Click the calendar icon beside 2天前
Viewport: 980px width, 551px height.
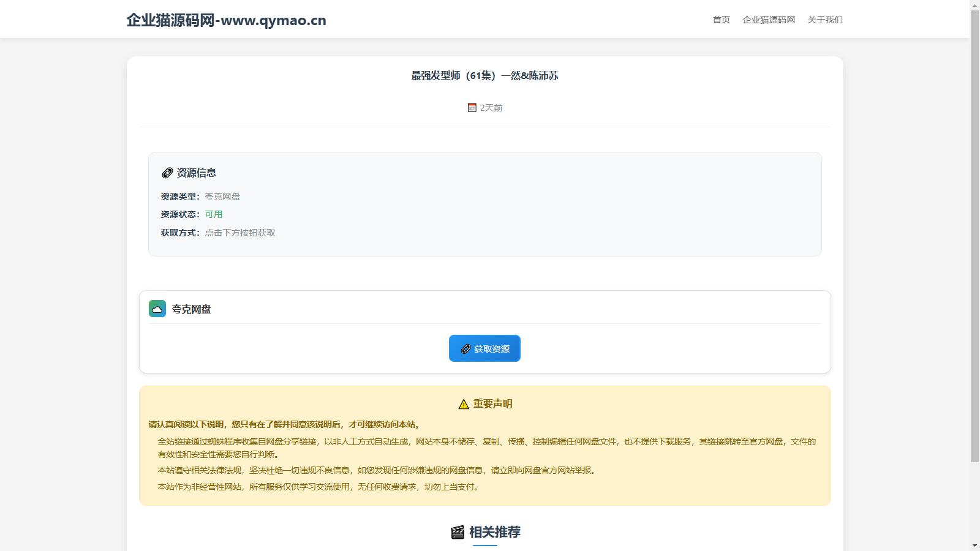pos(472,108)
